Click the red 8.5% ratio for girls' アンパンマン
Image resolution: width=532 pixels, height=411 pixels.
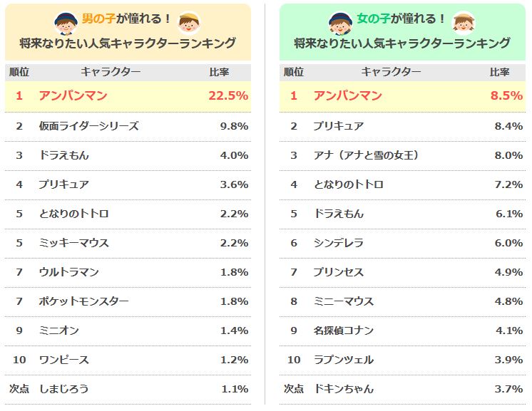507,96
